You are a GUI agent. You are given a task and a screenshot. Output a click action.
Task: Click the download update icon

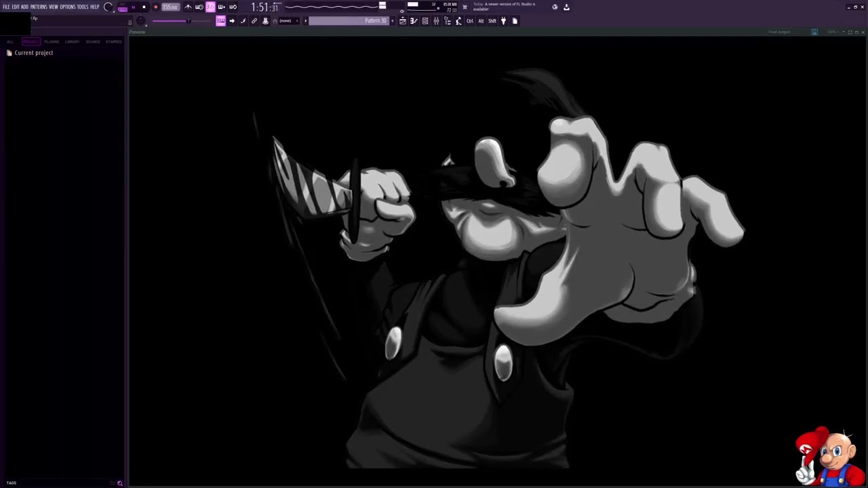[566, 7]
